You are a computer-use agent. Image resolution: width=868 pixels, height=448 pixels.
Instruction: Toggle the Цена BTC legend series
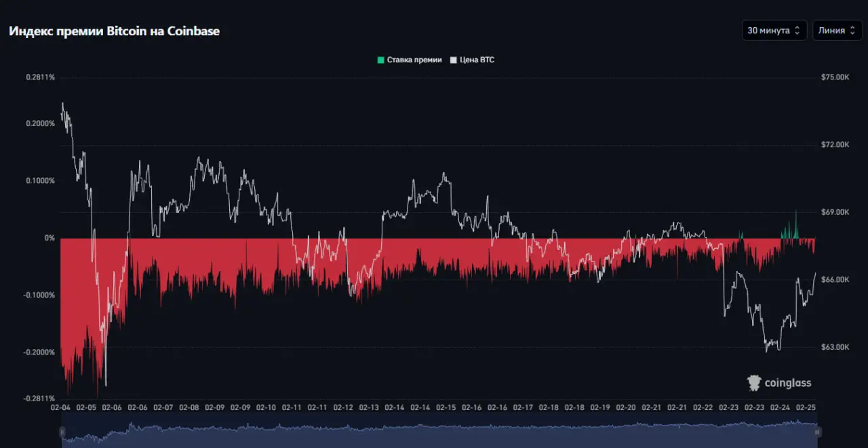(472, 60)
